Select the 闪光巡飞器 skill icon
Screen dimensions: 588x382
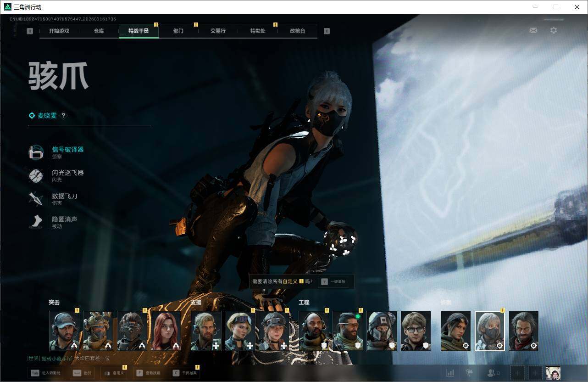36,176
